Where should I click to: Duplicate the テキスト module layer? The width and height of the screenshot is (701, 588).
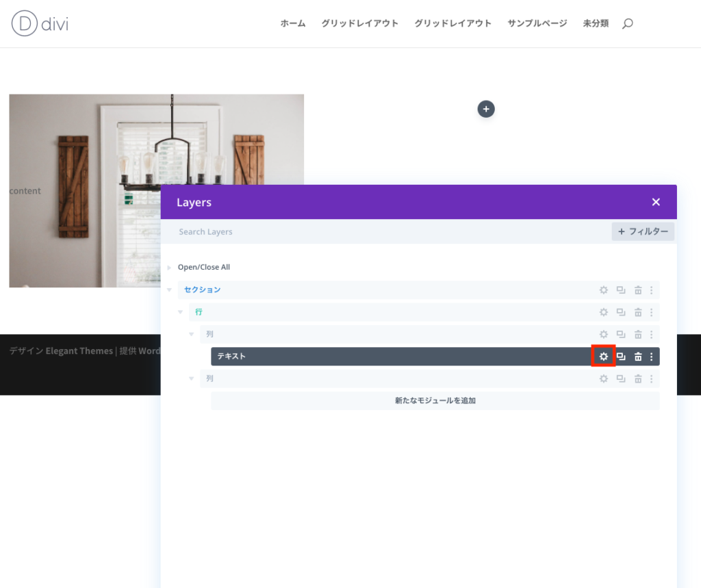coord(621,357)
